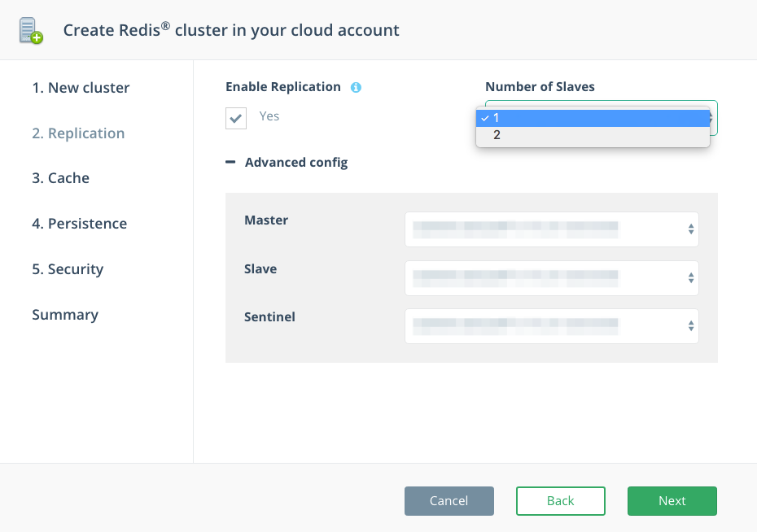Screen dimensions: 757x532
Task: Go to step 5. Security
Action: [68, 269]
